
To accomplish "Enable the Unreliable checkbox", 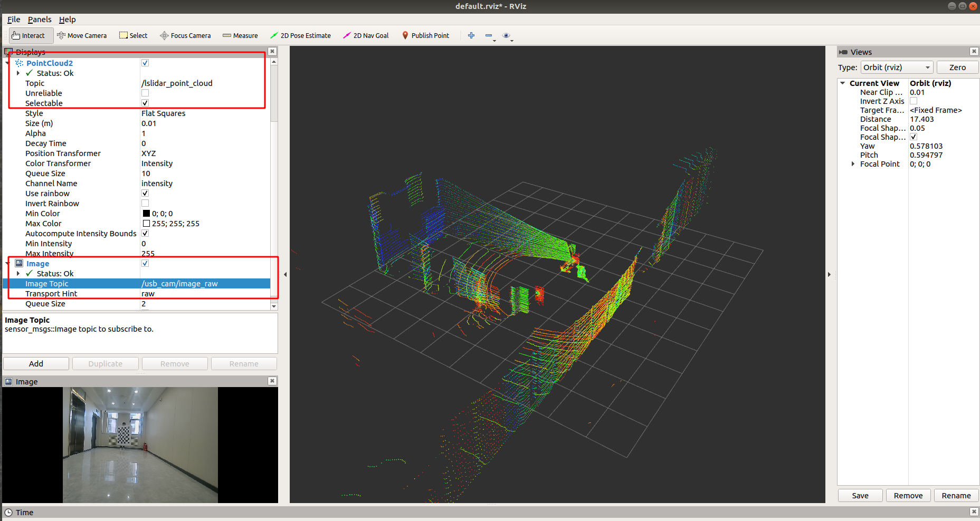I will (145, 93).
